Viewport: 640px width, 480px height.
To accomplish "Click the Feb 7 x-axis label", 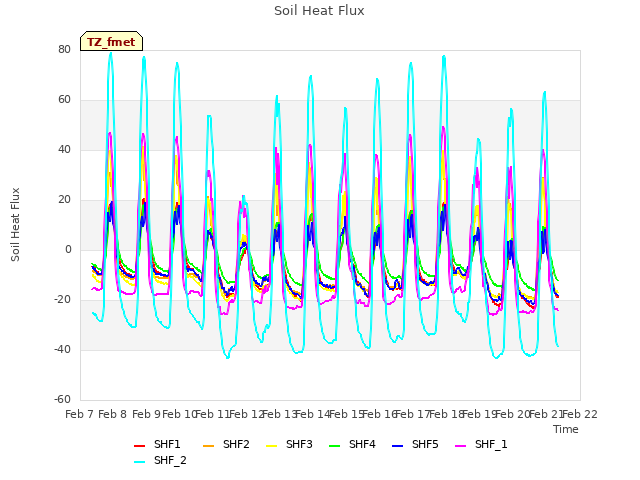I will pos(80,415).
